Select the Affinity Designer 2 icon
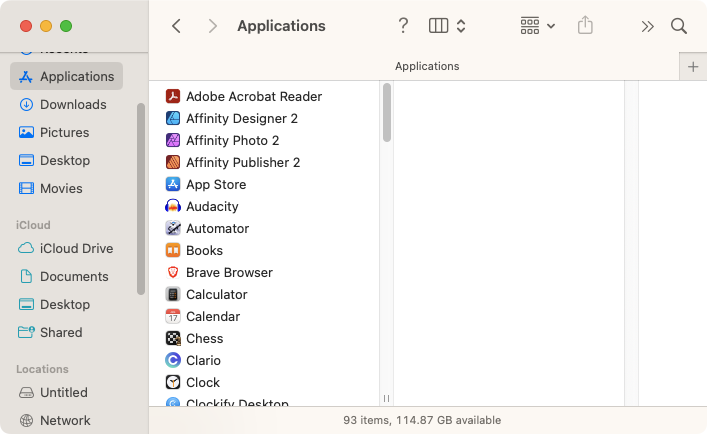The height and width of the screenshot is (434, 707). (173, 119)
